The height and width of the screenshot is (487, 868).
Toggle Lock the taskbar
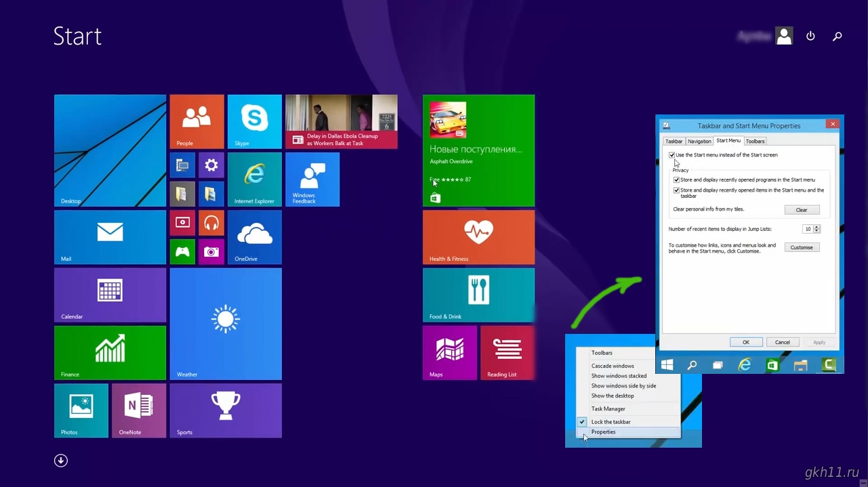[x=628, y=422]
